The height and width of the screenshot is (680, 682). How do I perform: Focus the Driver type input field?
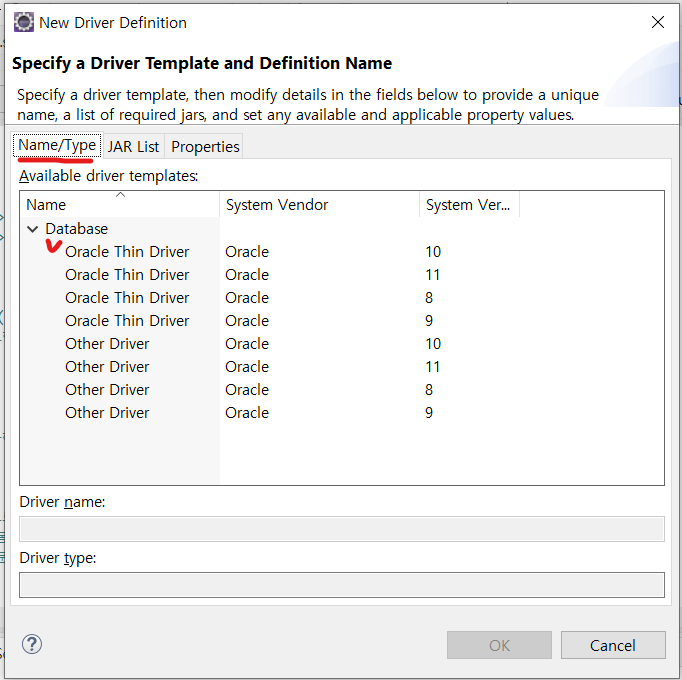click(342, 585)
